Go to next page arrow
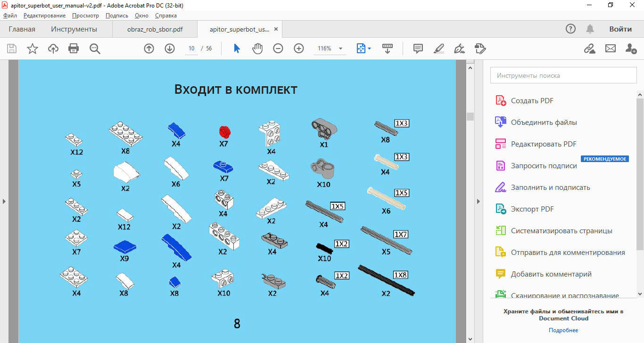Screen dimensions: 644x343 [x=170, y=49]
